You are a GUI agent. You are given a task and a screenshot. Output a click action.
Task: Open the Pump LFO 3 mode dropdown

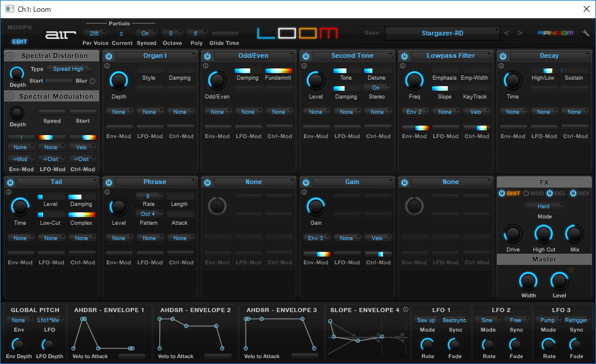(x=548, y=320)
